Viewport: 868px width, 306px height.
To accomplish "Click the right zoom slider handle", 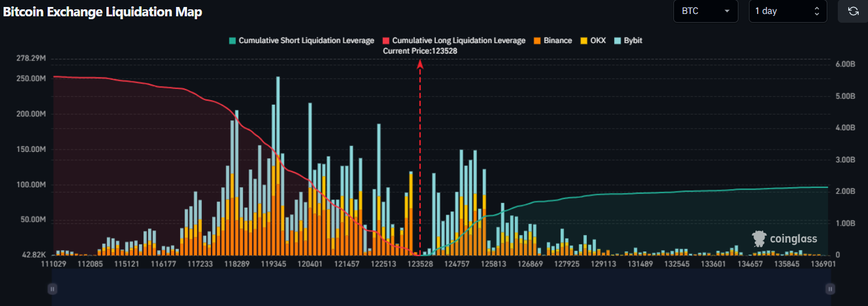I will [x=830, y=289].
